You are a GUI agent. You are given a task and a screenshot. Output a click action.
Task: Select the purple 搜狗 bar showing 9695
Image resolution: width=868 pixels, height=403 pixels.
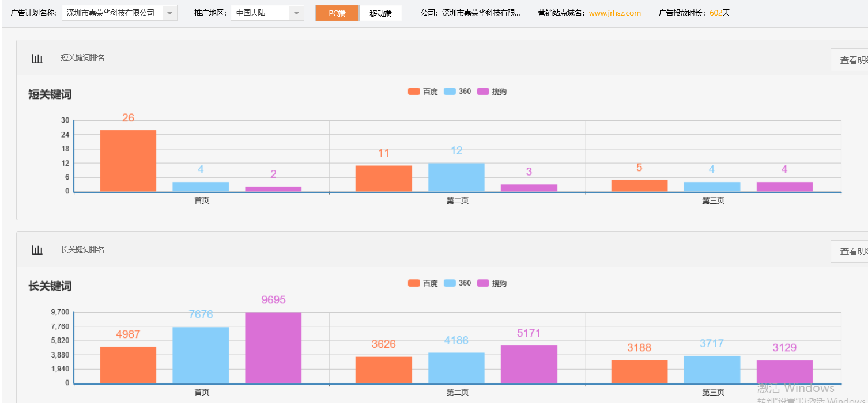pos(273,348)
